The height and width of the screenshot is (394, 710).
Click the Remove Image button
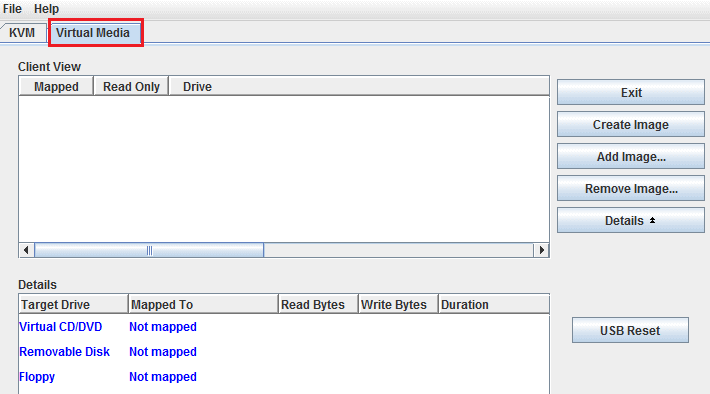631,188
